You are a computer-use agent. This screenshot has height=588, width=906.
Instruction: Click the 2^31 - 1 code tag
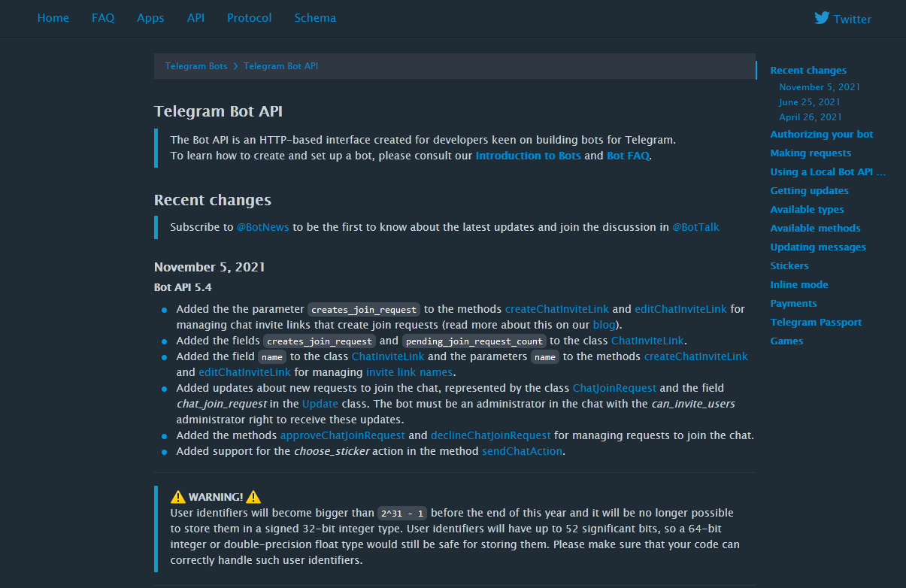(402, 514)
